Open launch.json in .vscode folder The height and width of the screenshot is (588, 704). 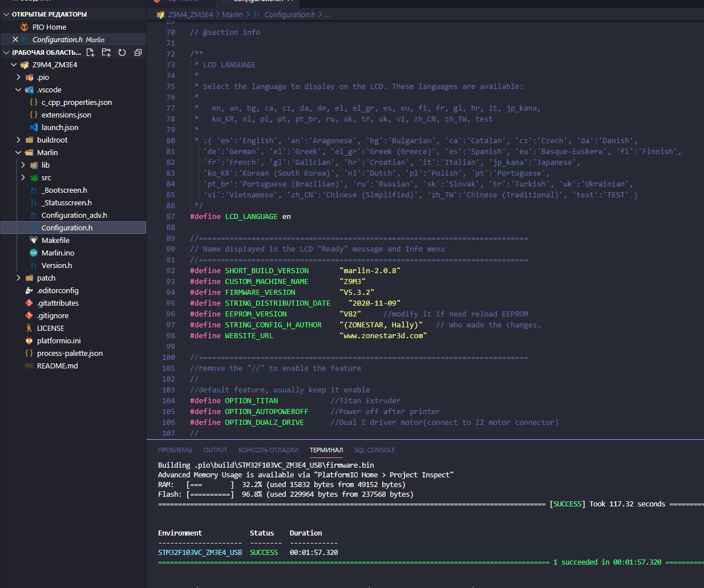59,127
